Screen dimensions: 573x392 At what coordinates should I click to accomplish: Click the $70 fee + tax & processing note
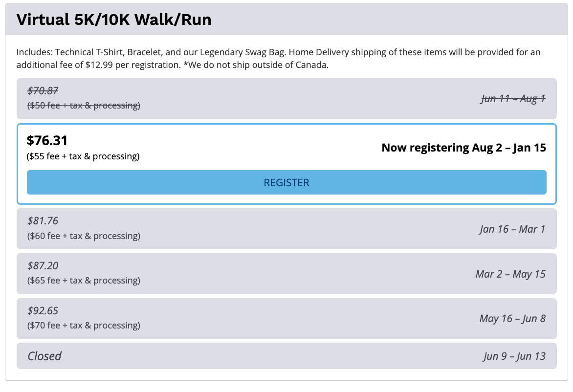(84, 326)
